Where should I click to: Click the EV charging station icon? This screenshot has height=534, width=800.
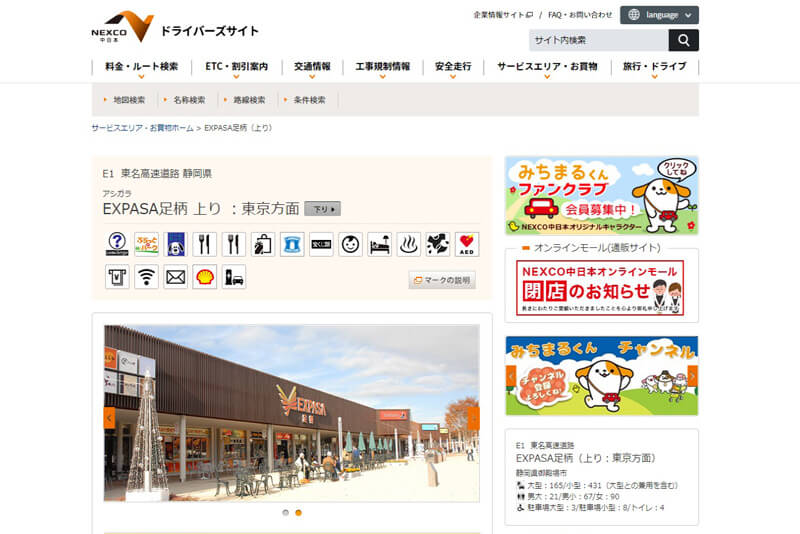coord(234,277)
